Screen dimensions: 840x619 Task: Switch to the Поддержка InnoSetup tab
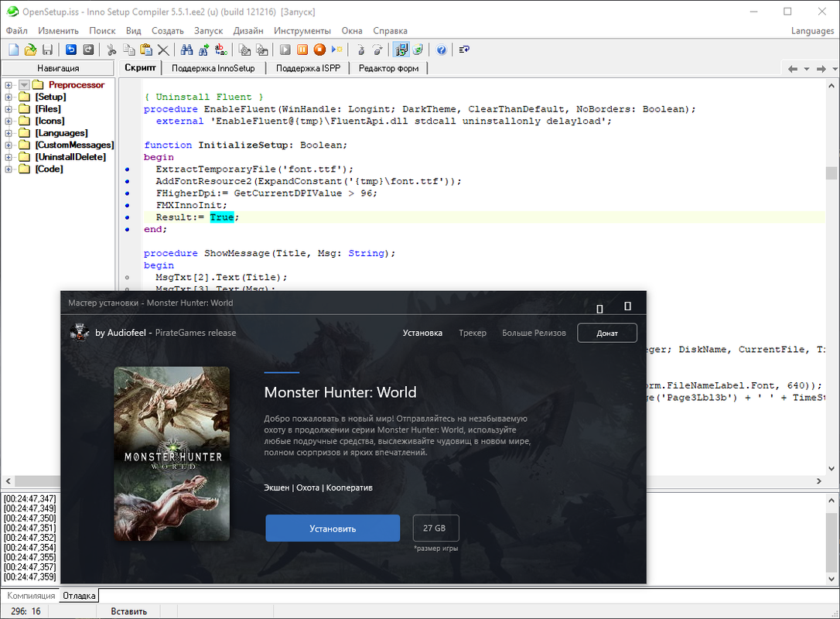tap(213, 68)
